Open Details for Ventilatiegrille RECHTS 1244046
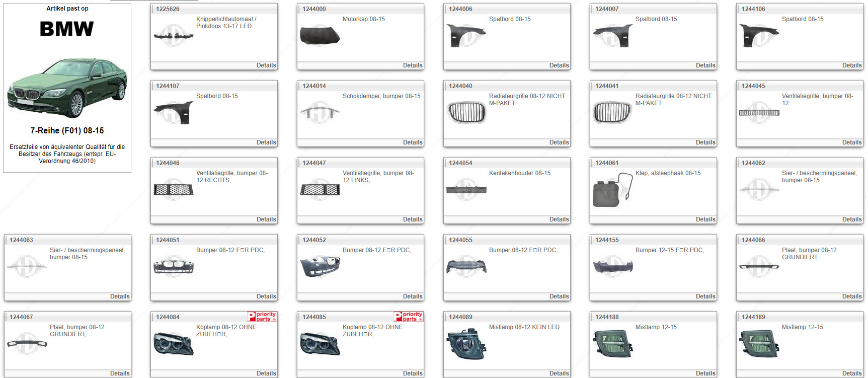The width and height of the screenshot is (868, 378). click(266, 219)
